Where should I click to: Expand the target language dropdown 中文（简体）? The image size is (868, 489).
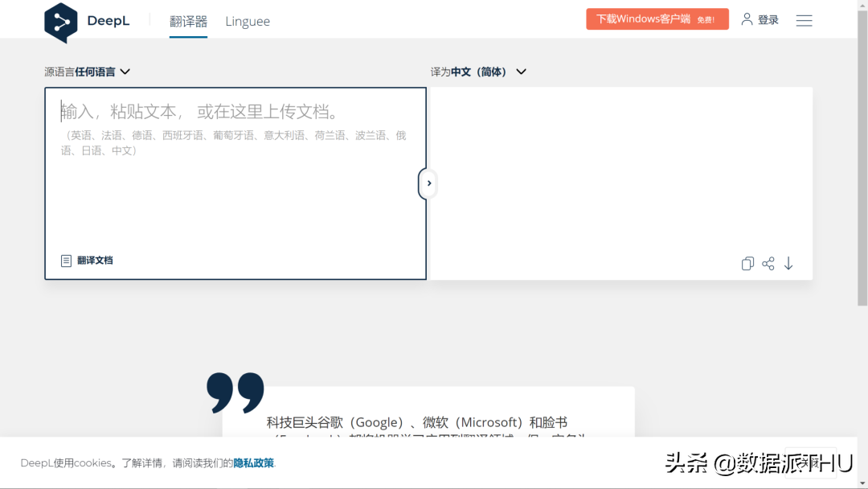489,72
